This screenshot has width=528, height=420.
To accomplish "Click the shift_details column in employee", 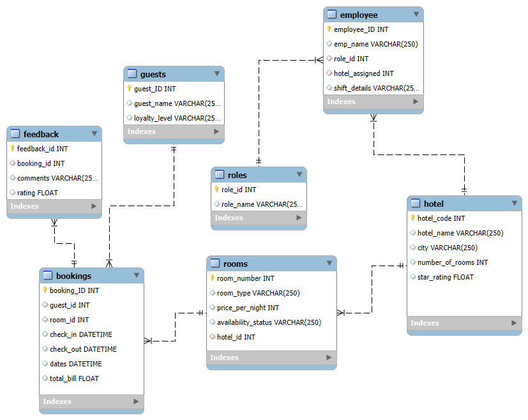I will pyautogui.click(x=376, y=88).
